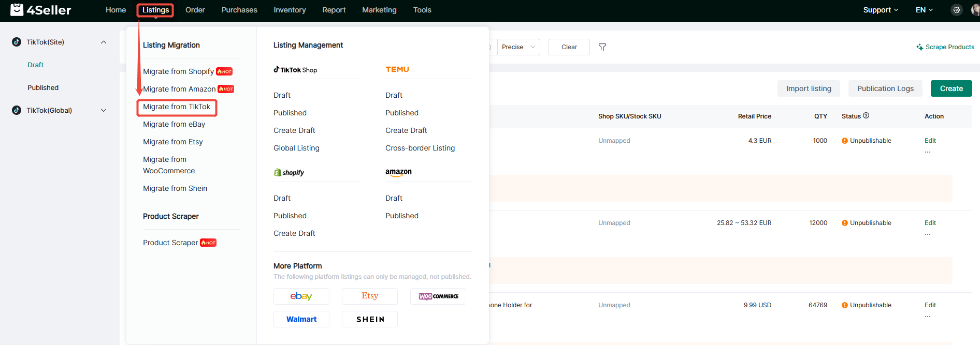Click the Import listing button
980x345 pixels.
[x=809, y=88]
